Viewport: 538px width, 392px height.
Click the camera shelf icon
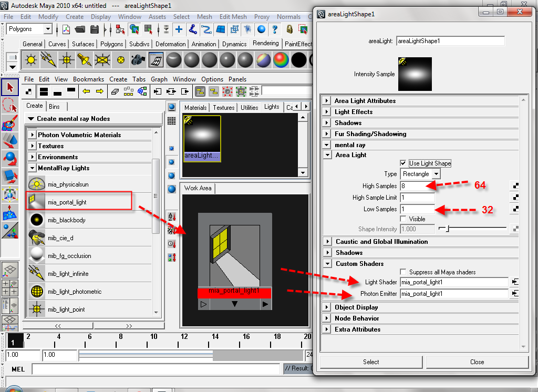(138, 60)
